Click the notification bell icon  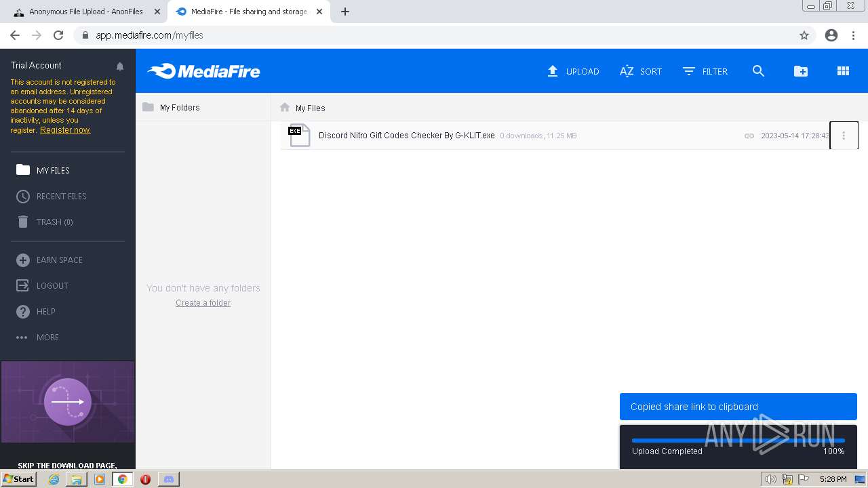click(120, 66)
